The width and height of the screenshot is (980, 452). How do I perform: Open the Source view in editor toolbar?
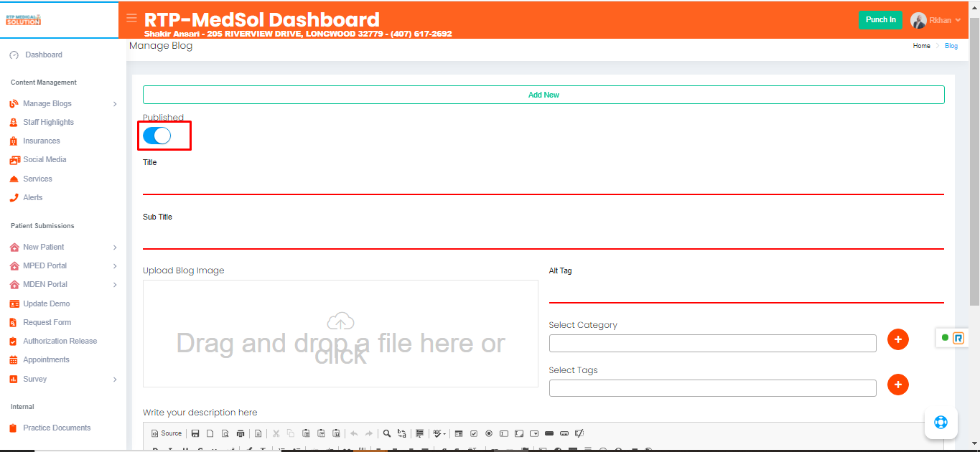pos(167,433)
